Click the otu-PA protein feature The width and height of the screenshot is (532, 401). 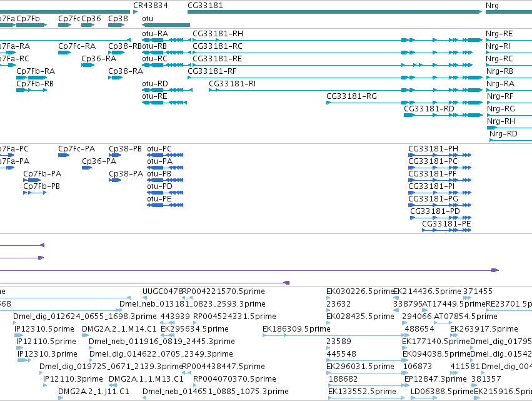[x=165, y=168]
